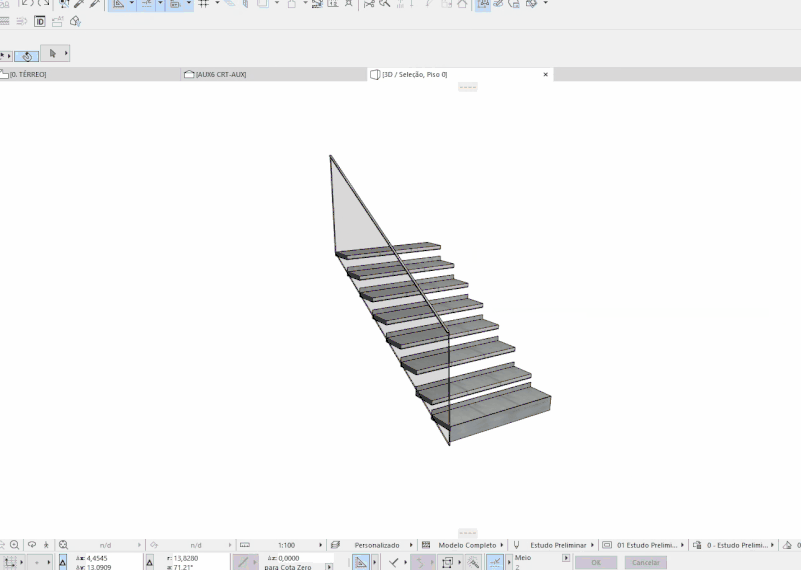Toggle the snap points icon near Meio
This screenshot has width=801, height=570.
(495, 562)
